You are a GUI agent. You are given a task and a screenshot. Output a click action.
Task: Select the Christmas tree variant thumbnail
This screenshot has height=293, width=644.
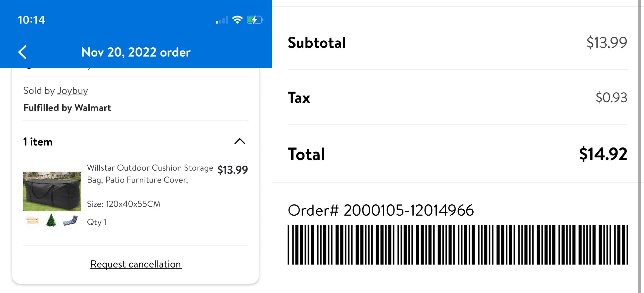pos(51,220)
